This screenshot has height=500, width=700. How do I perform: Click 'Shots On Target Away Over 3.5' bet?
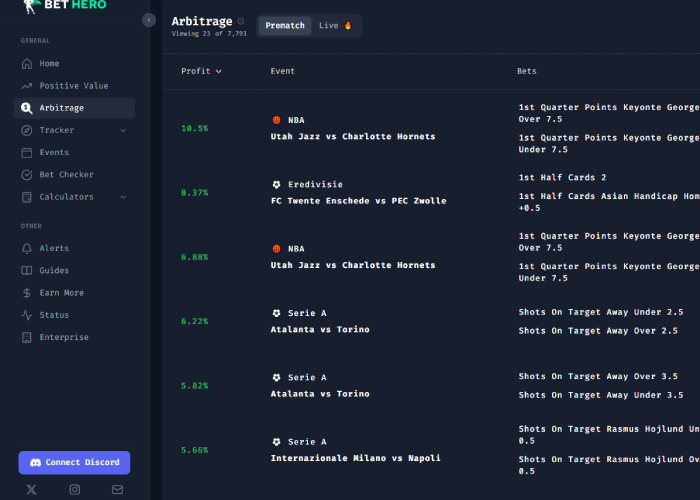tap(598, 376)
